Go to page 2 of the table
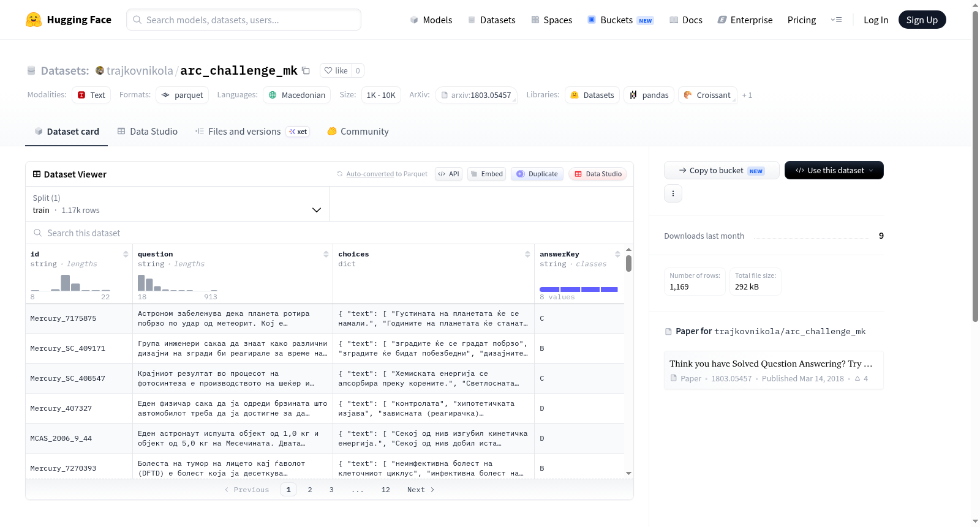 (x=310, y=490)
